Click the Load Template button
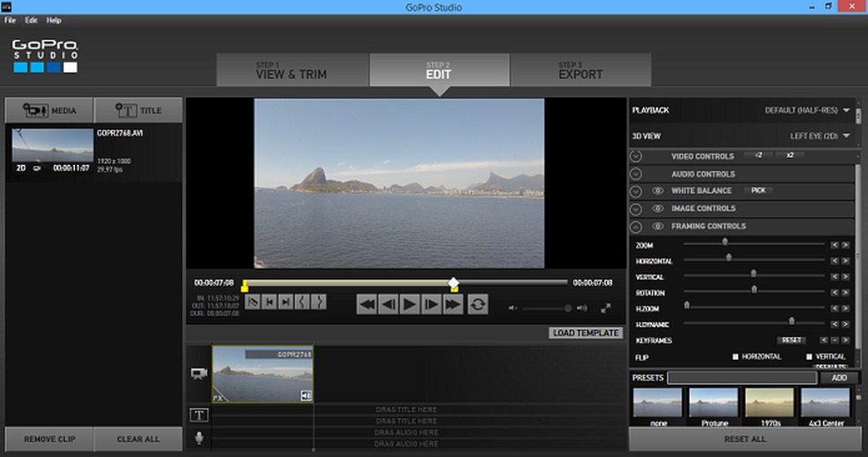868x457 pixels. [585, 333]
